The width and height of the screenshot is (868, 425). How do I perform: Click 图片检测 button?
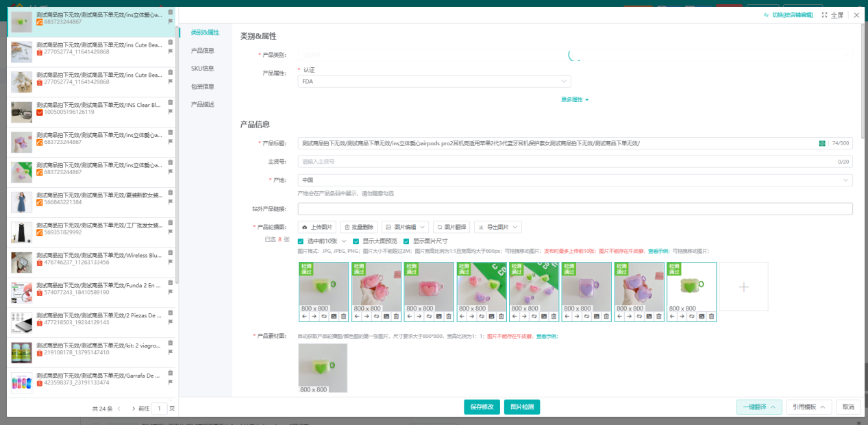522,407
